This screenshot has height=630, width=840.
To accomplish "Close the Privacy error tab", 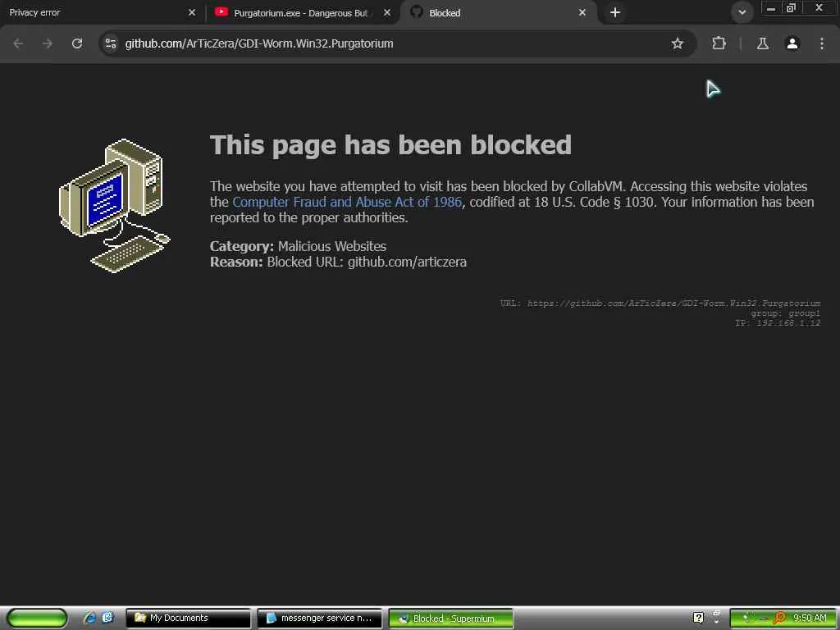I will (192, 12).
